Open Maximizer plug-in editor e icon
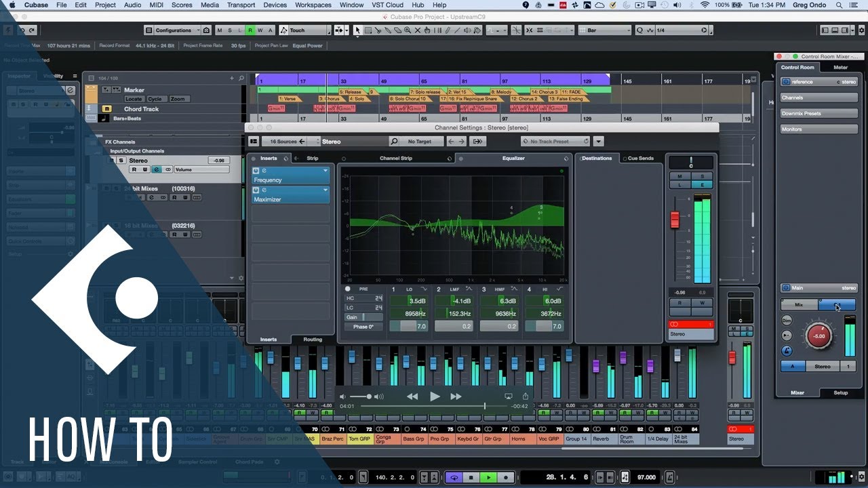Image resolution: width=868 pixels, height=488 pixels. tap(264, 190)
